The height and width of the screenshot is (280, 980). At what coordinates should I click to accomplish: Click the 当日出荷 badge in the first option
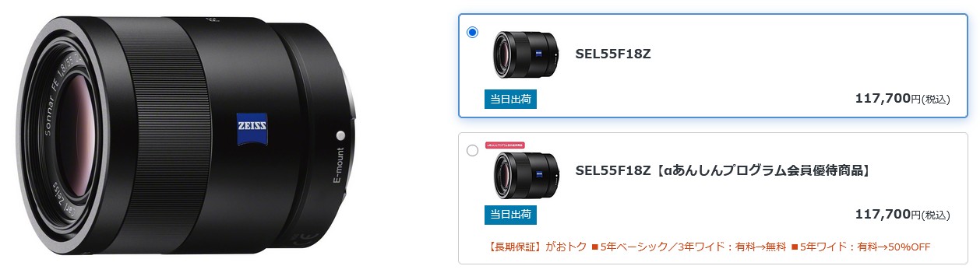510,99
